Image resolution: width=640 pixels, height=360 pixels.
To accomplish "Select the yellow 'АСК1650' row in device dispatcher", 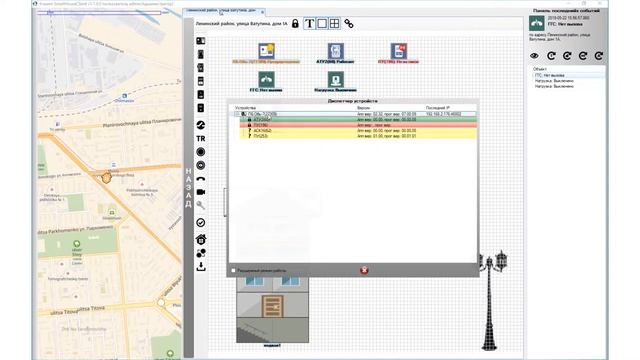I will click(358, 131).
